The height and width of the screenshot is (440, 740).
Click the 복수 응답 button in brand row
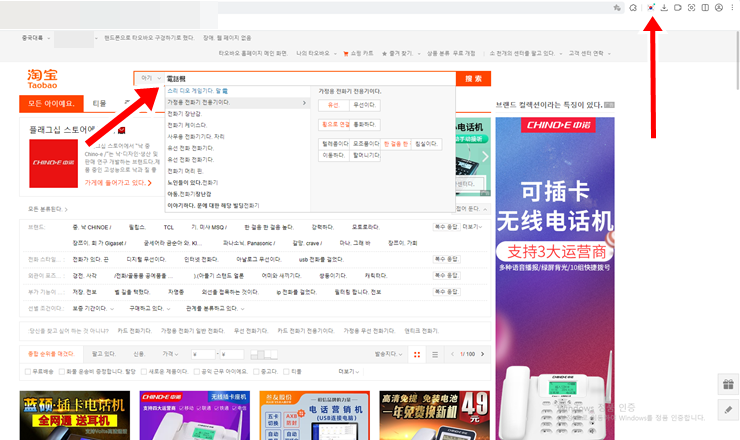pos(446,227)
